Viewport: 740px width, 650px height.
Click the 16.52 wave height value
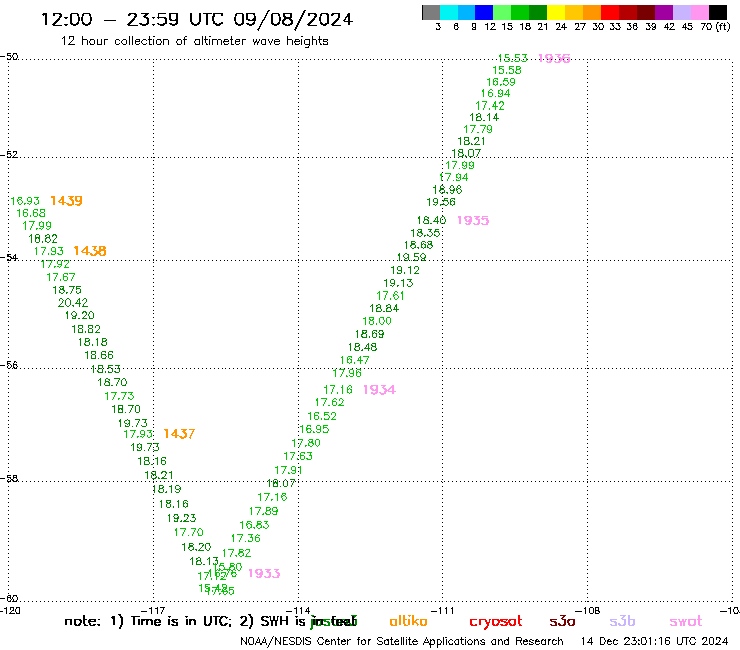tap(322, 416)
